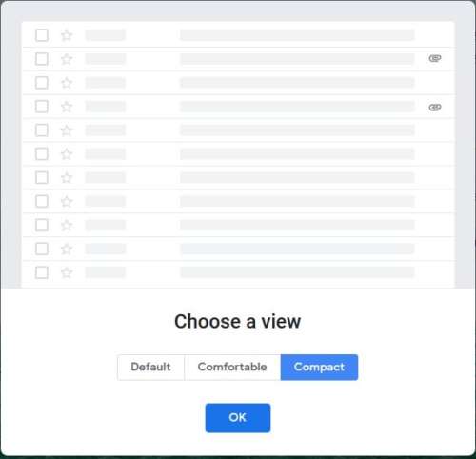Select the Comfortable view option
Image resolution: width=476 pixels, height=459 pixels.
tap(232, 367)
